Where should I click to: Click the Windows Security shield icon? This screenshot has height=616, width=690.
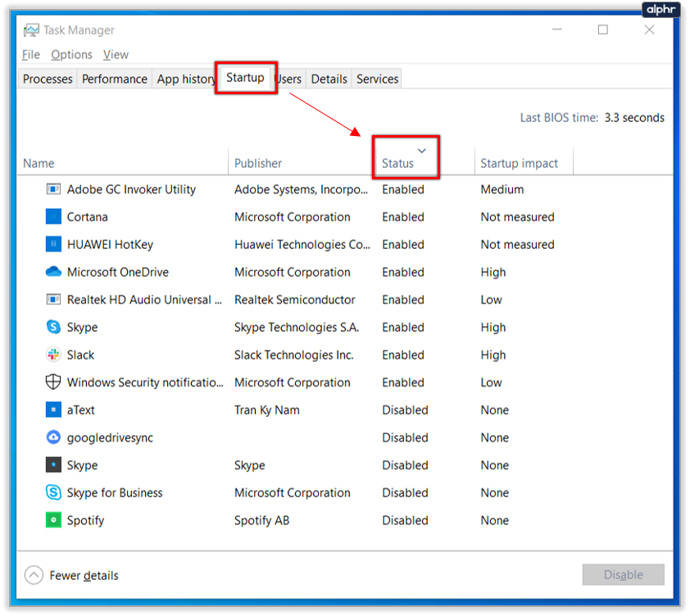point(53,382)
